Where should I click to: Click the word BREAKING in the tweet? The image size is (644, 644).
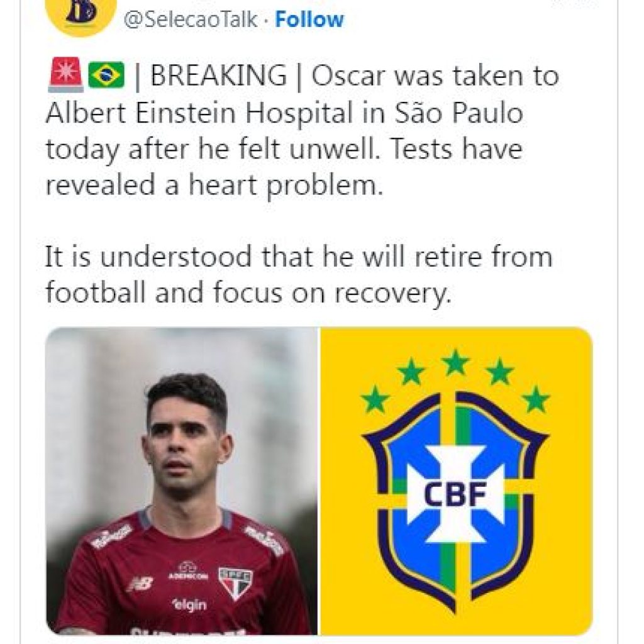click(218, 76)
